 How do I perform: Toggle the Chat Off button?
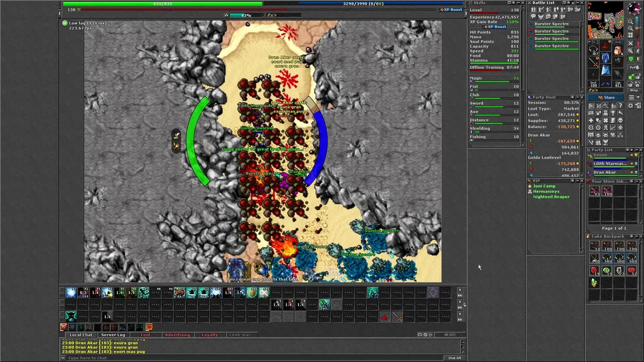pos(455,358)
